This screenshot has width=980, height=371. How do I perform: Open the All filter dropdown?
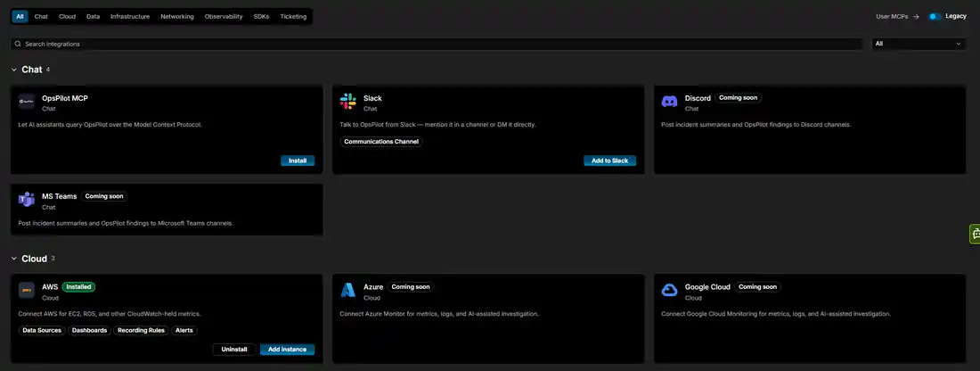[x=919, y=44]
